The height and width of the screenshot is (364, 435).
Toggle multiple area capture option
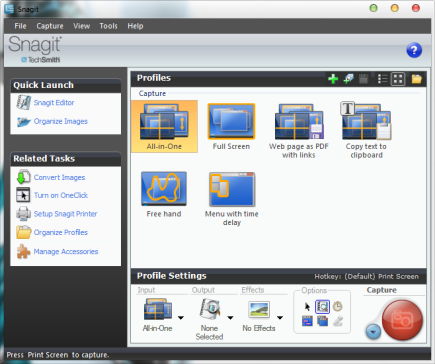click(x=322, y=321)
